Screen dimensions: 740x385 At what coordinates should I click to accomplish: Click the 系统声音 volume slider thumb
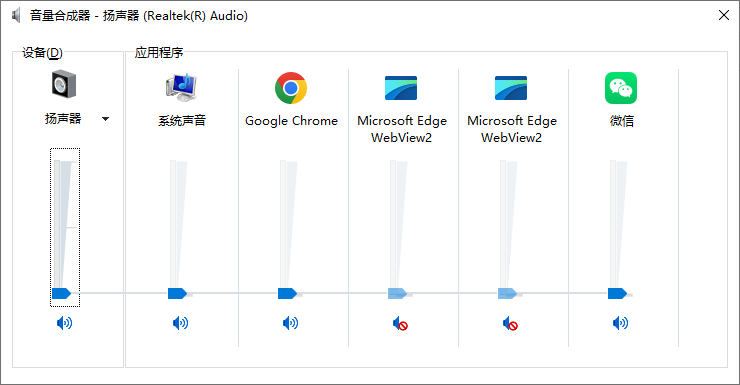click(177, 293)
